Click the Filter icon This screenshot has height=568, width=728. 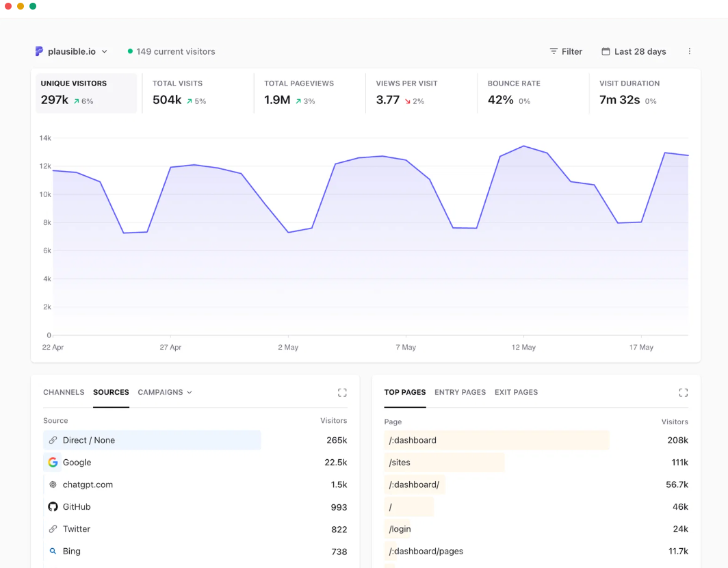(x=554, y=51)
